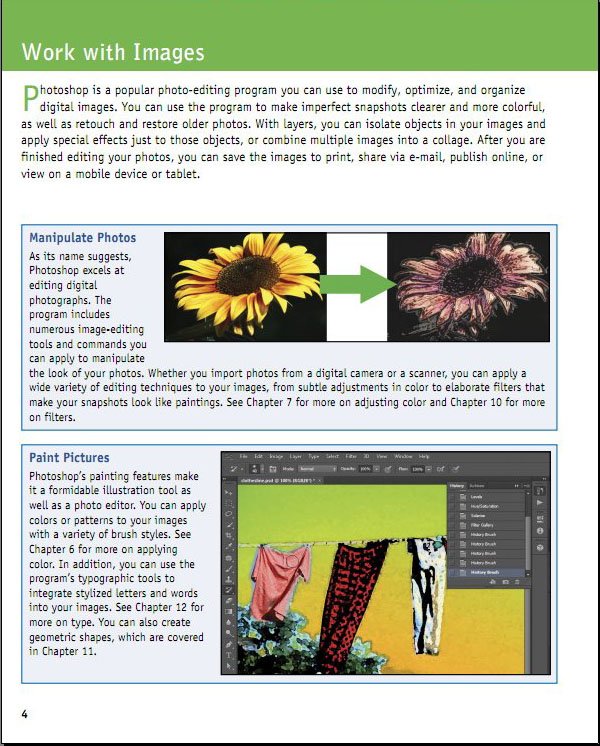The height and width of the screenshot is (746, 600).
Task: Open the Window menu
Action: [403, 456]
